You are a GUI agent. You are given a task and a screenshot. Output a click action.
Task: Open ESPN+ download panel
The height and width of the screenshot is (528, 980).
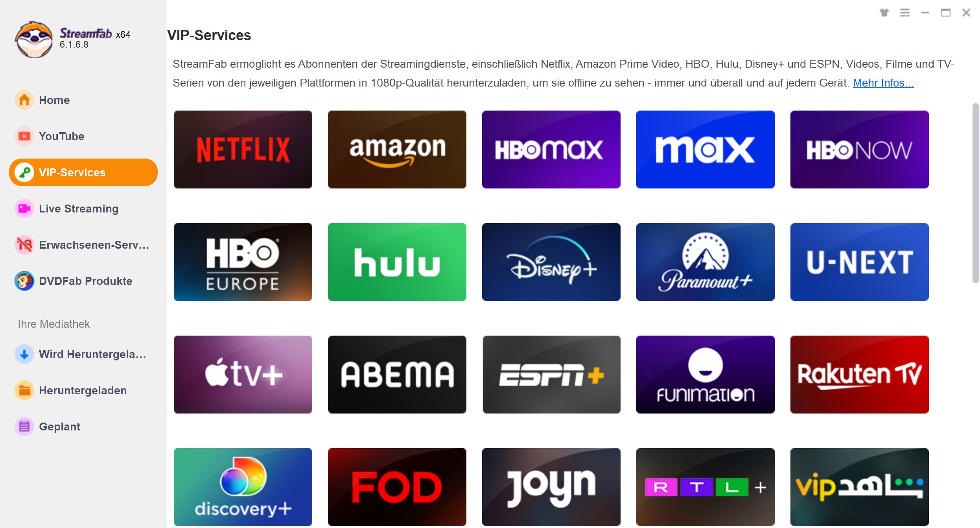(551, 374)
